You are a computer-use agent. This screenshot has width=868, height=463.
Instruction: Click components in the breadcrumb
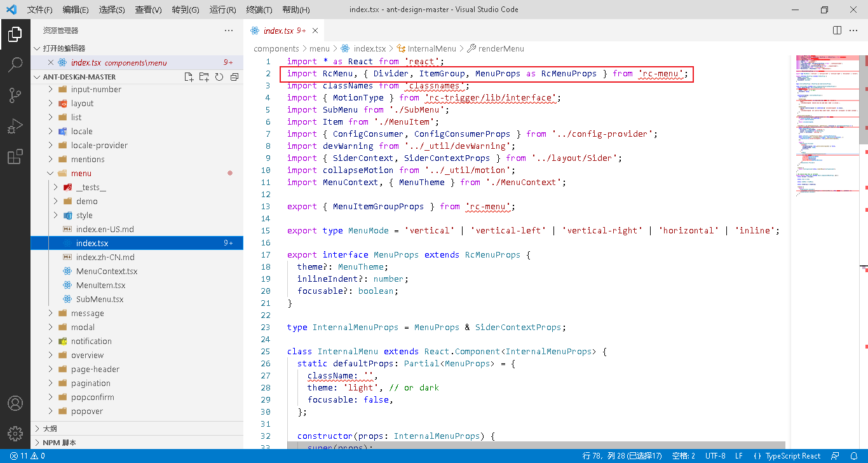pos(276,48)
